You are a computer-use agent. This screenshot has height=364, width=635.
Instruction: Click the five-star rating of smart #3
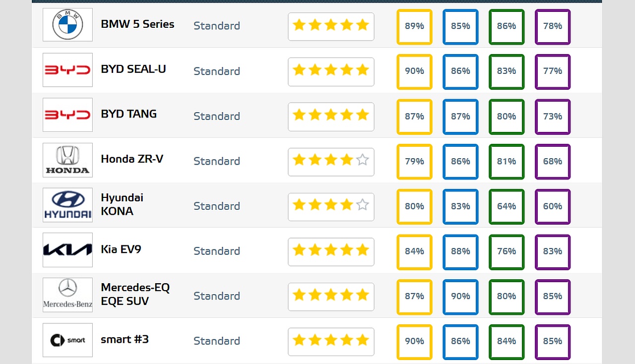331,341
